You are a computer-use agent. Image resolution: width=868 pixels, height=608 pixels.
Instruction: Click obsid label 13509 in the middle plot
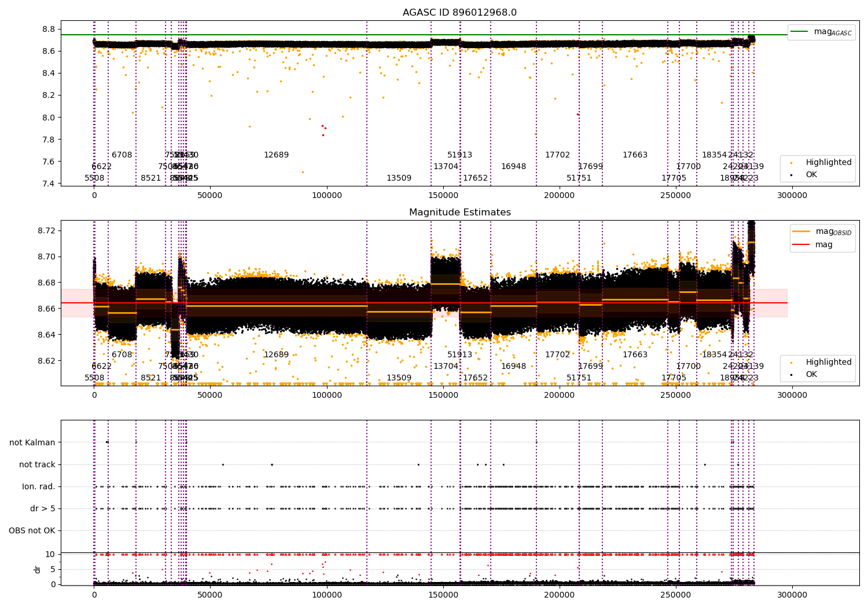coord(399,378)
